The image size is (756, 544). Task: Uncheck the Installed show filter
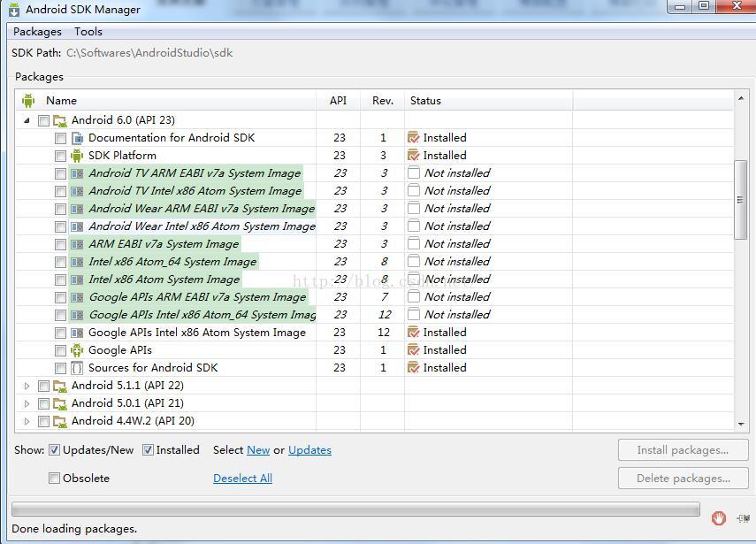click(x=148, y=450)
